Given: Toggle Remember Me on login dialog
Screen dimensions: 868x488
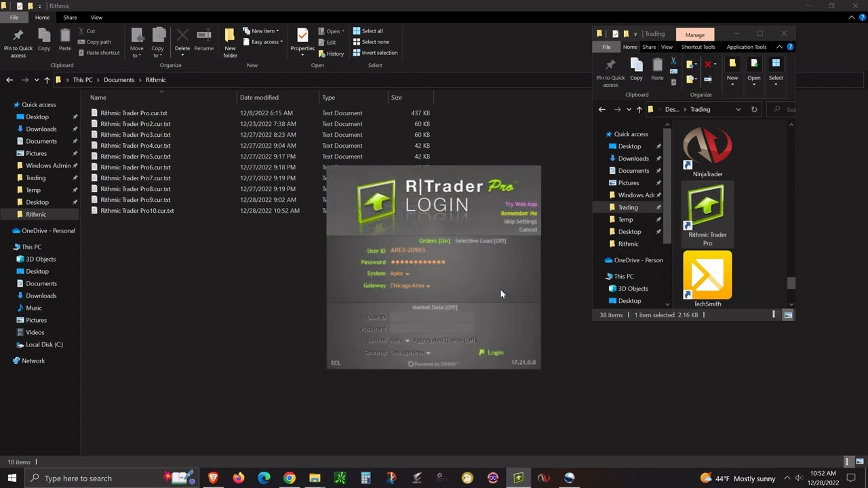Looking at the screenshot, I should 519,213.
